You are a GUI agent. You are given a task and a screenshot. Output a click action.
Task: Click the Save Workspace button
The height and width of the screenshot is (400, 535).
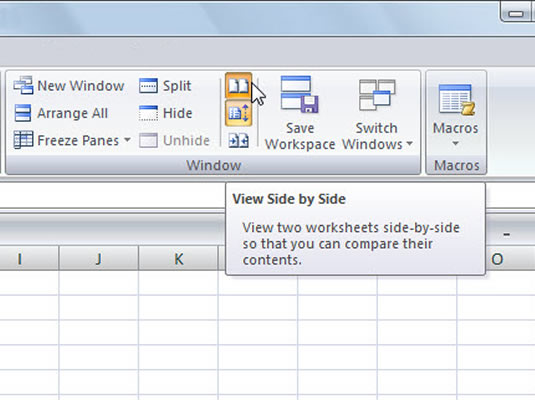point(300,113)
